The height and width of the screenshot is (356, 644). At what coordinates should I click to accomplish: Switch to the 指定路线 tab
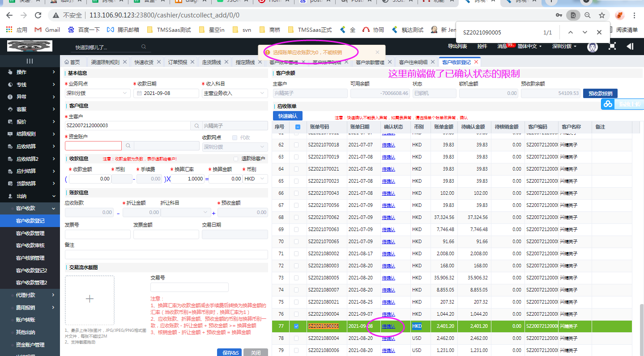click(x=245, y=62)
